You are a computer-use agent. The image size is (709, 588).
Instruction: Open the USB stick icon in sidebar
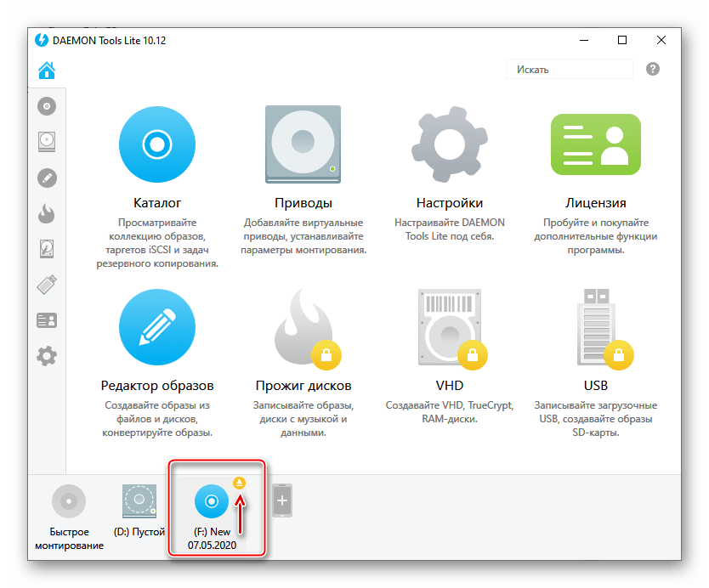pos(47,285)
